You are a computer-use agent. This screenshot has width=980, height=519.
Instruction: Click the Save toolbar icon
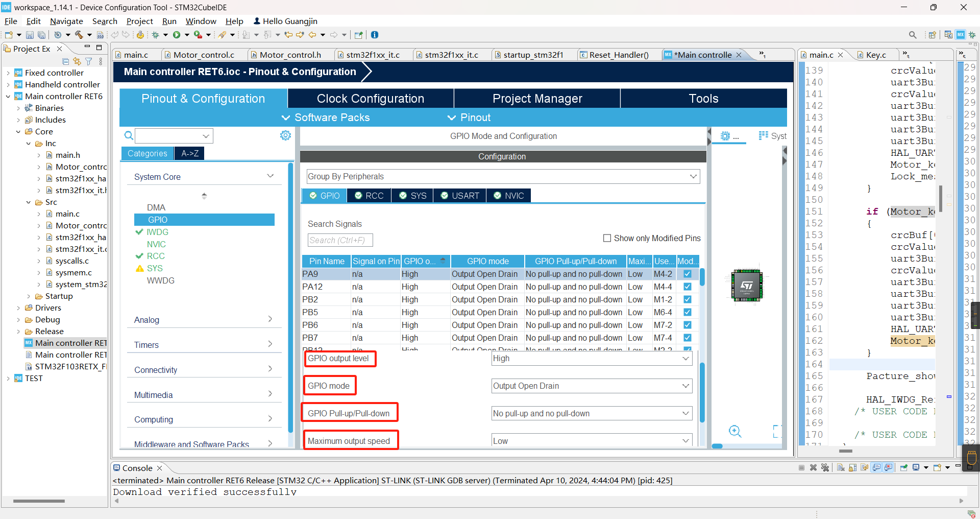(30, 35)
